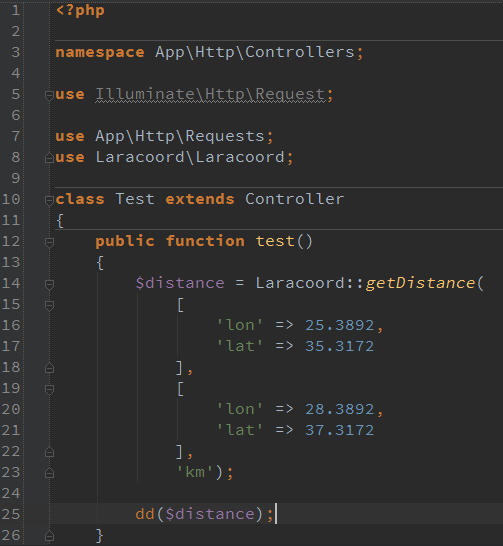
Task: Click the public keyword
Action: (x=125, y=241)
